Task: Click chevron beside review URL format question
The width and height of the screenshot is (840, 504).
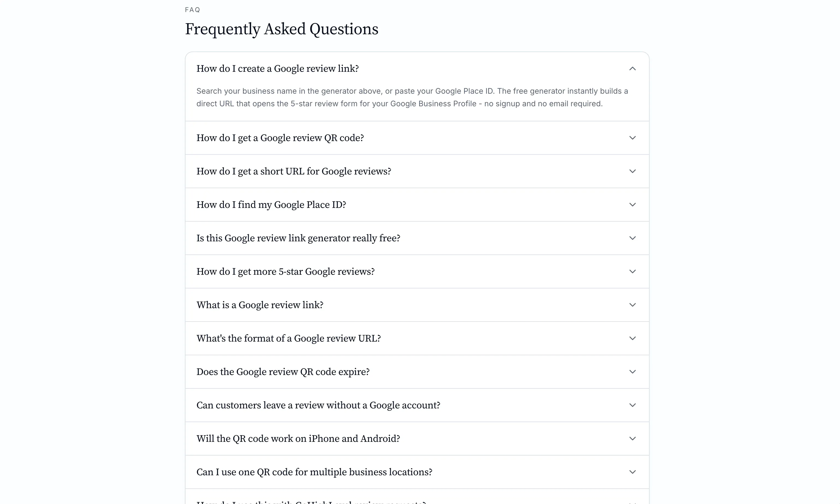Action: pos(632,338)
